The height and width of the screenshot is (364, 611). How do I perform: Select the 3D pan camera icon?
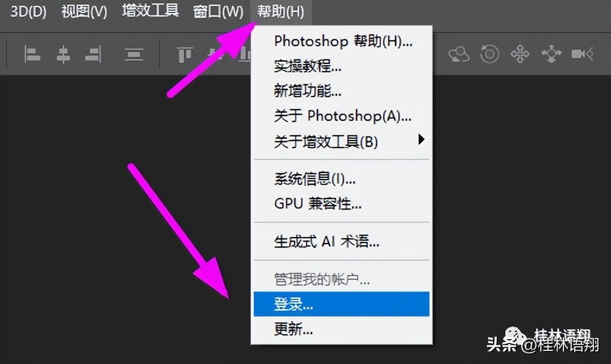[x=520, y=55]
